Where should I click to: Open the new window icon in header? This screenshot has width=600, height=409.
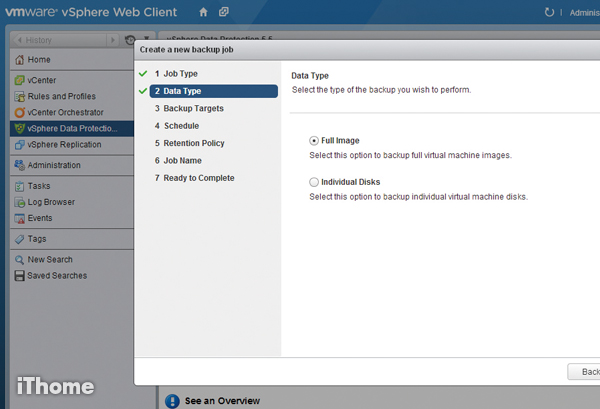pyautogui.click(x=227, y=12)
